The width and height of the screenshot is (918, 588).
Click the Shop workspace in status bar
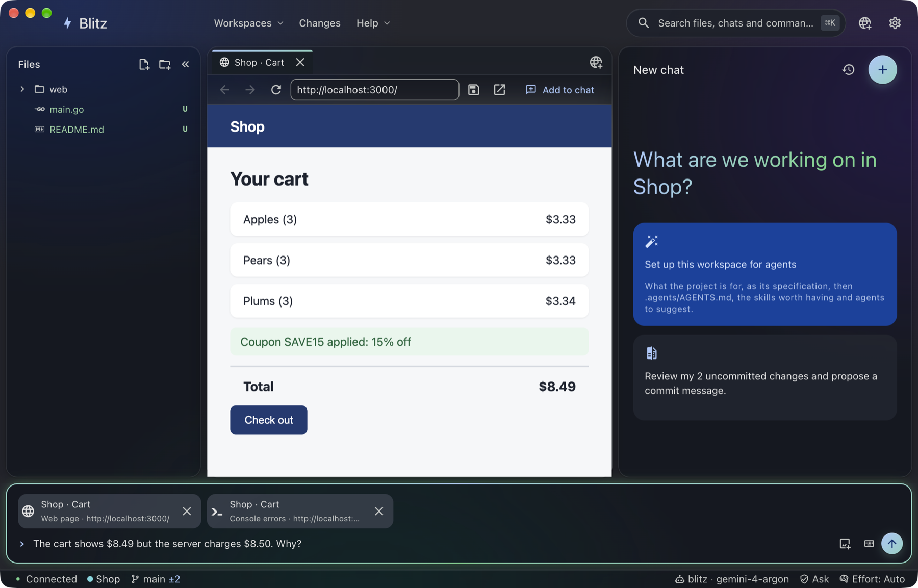104,579
